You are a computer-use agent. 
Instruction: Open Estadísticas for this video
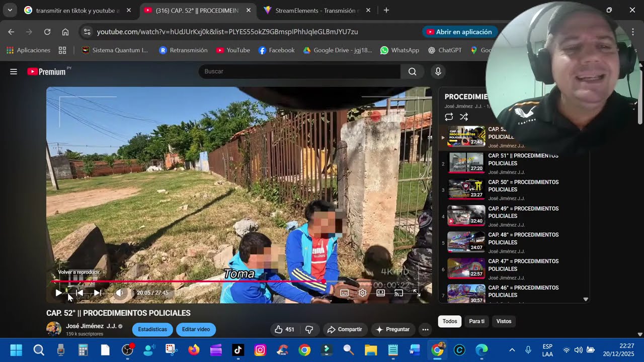[x=152, y=329]
